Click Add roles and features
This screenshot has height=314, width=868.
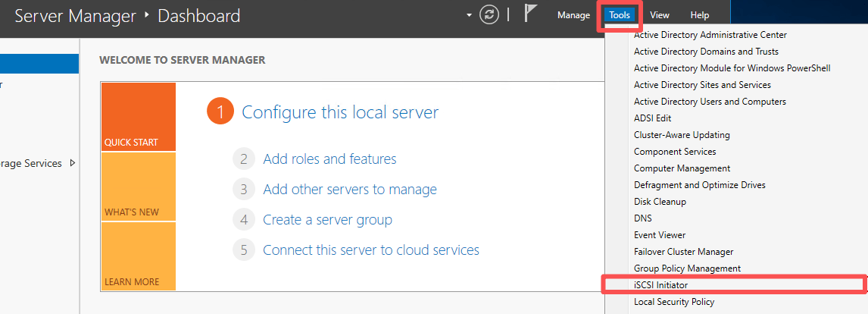[329, 159]
